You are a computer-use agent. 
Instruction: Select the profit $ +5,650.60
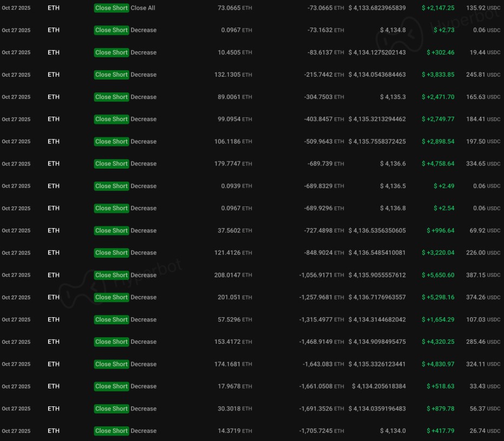point(438,275)
